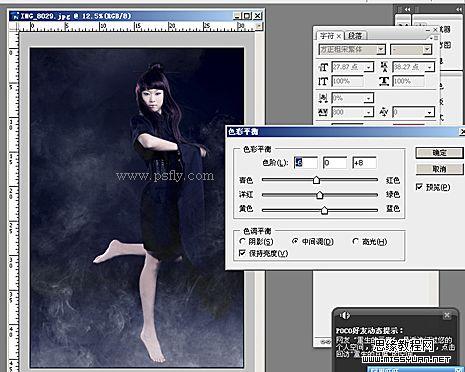Close the 色彩平衡 dialog
The height and width of the screenshot is (372, 465).
tap(462, 132)
